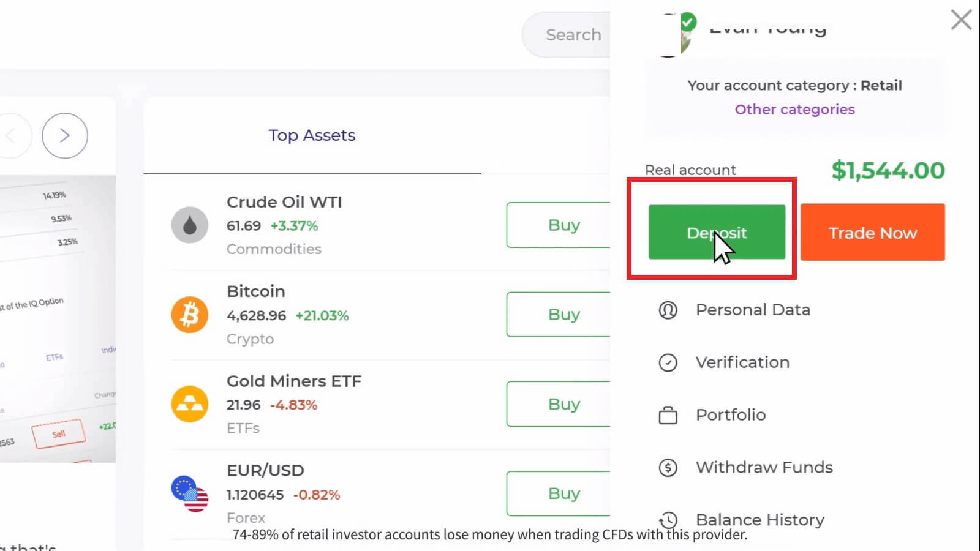The image size is (980, 551).
Task: Click the Crude Oil WTI droplet icon
Action: [190, 225]
